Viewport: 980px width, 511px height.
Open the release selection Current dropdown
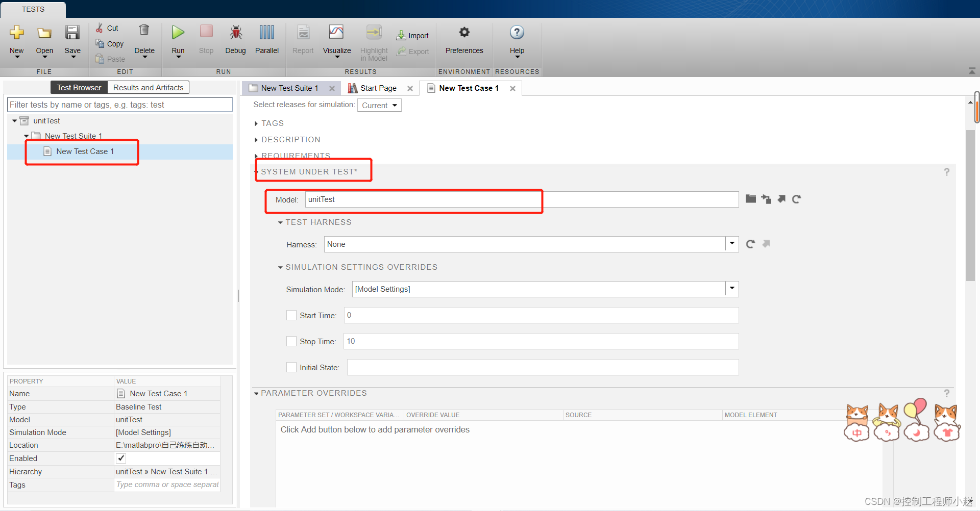pyautogui.click(x=379, y=105)
